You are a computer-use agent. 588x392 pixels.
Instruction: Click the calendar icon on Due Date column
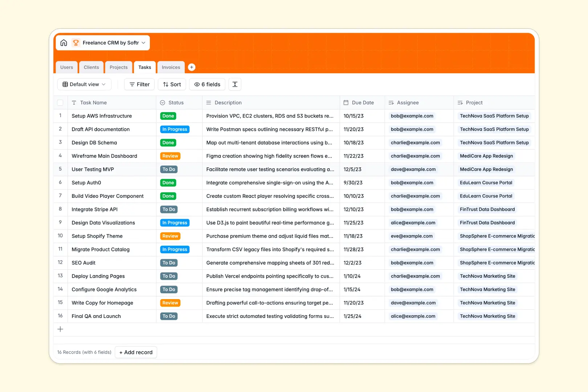tap(346, 102)
